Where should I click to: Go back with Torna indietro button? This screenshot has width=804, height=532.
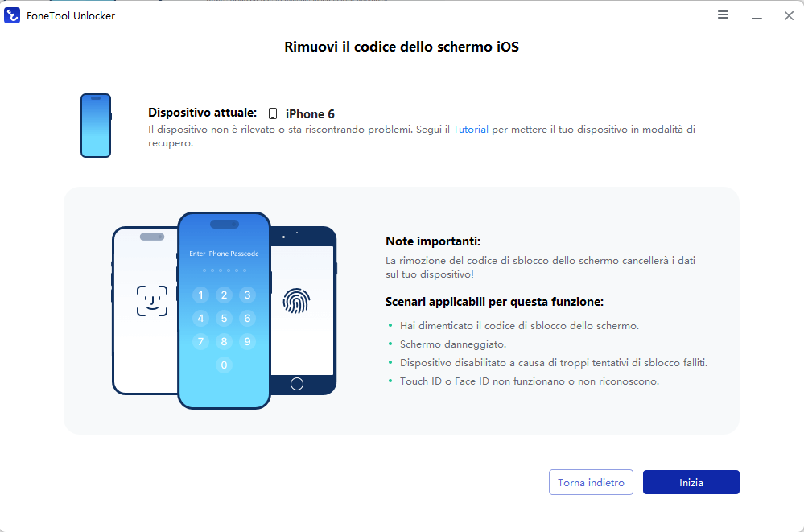click(x=592, y=482)
